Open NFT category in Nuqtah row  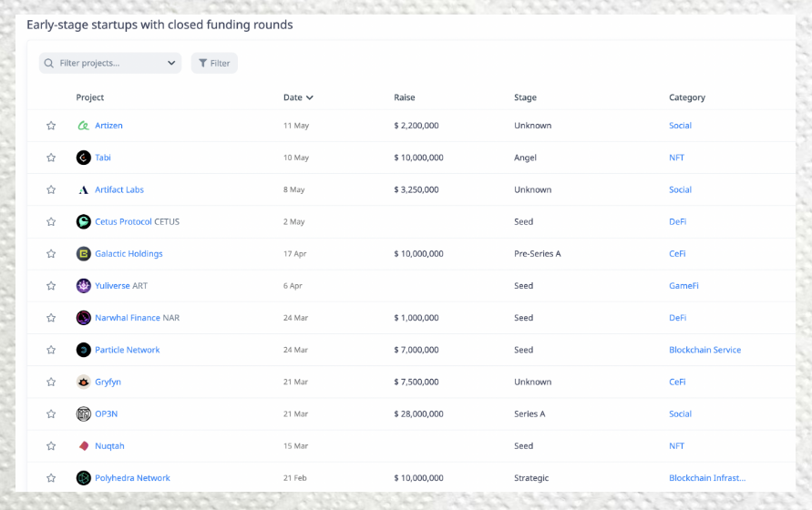coord(676,446)
